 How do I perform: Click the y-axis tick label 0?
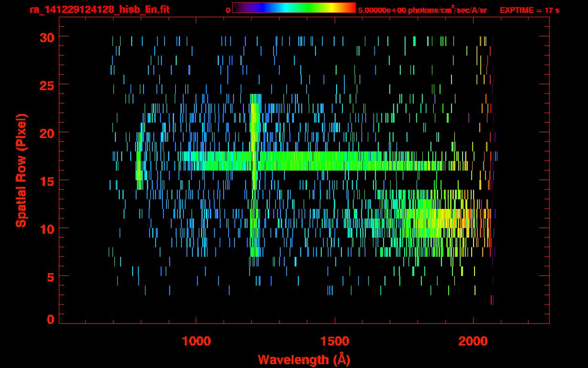pyautogui.click(x=50, y=320)
